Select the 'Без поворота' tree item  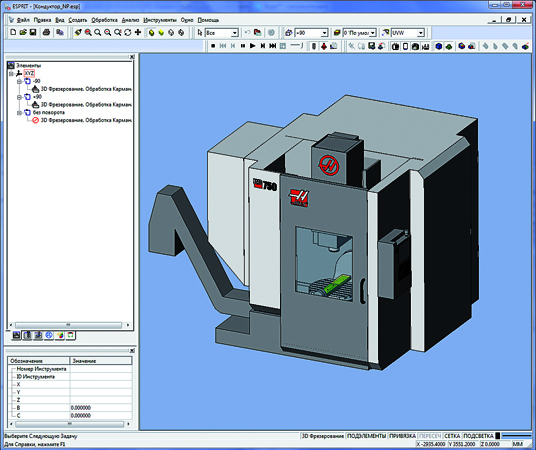pyautogui.click(x=49, y=112)
